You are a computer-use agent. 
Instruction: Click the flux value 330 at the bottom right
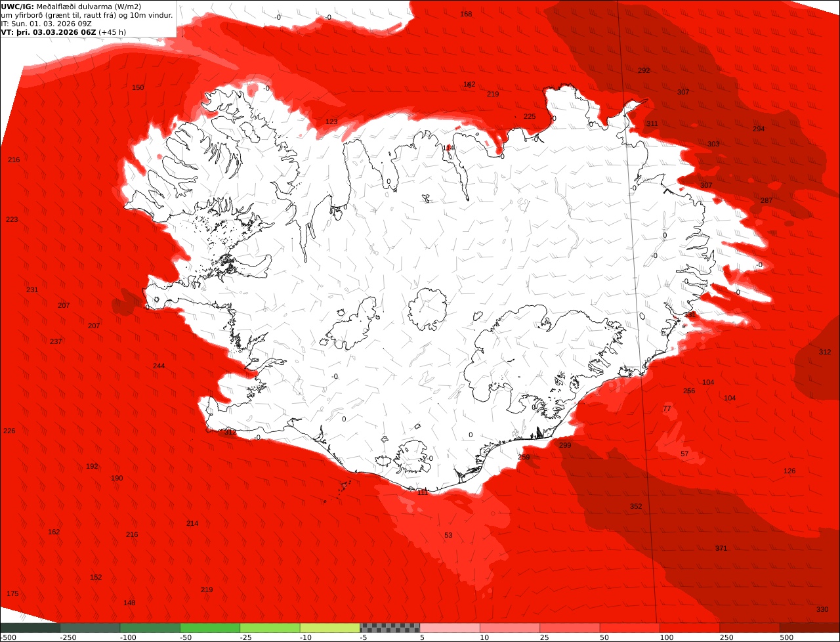[822, 609]
